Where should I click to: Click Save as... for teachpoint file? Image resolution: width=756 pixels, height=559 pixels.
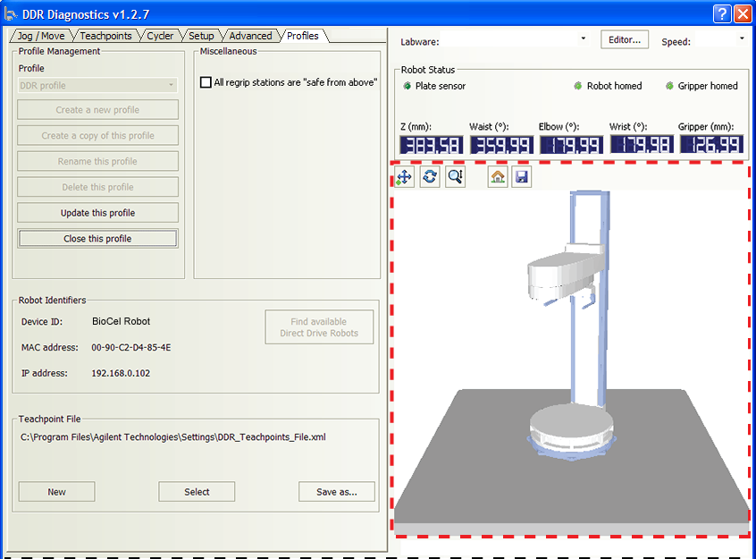coord(336,492)
